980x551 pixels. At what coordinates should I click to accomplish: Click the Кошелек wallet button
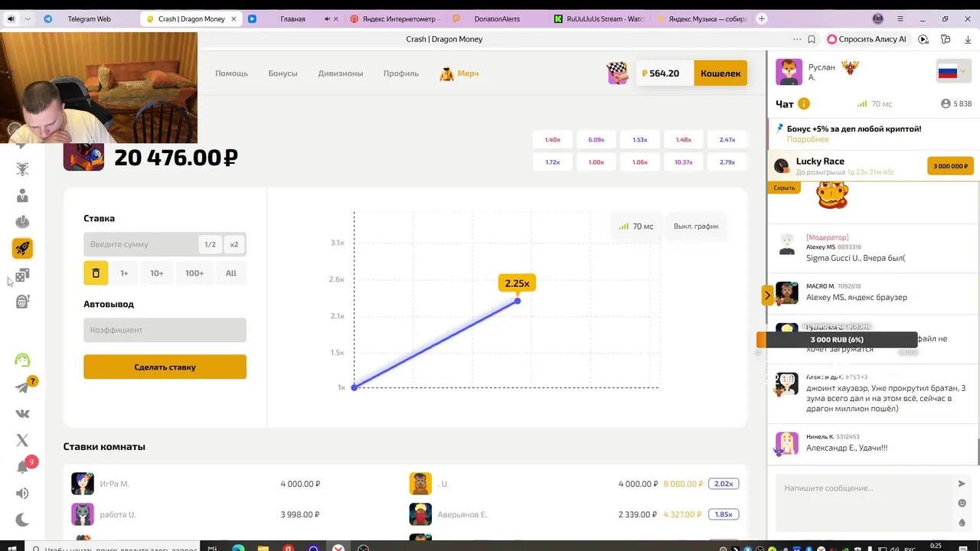(x=720, y=73)
